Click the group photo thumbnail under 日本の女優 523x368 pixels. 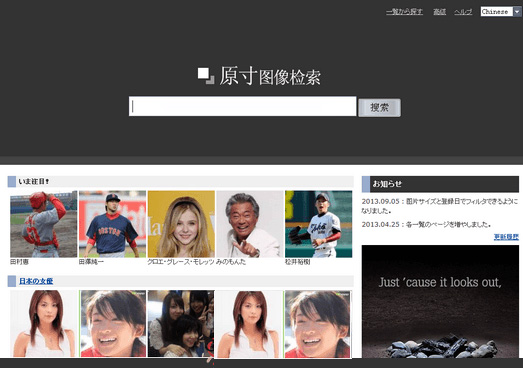pos(181,323)
